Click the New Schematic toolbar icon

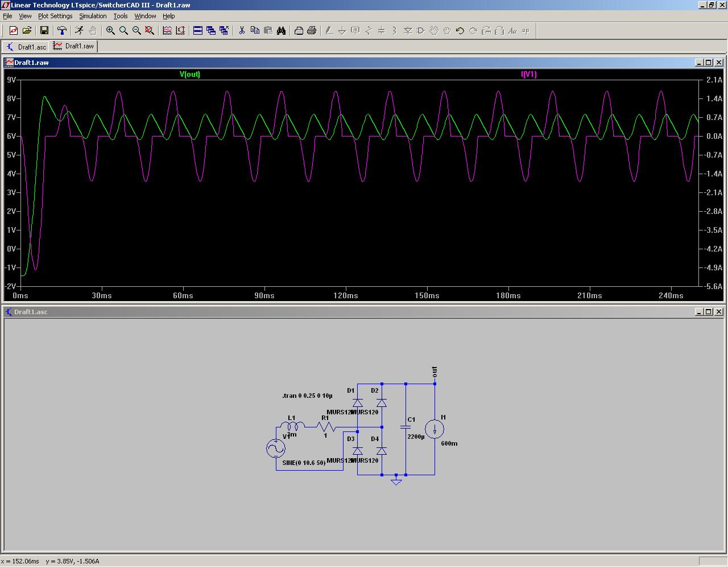14,31
